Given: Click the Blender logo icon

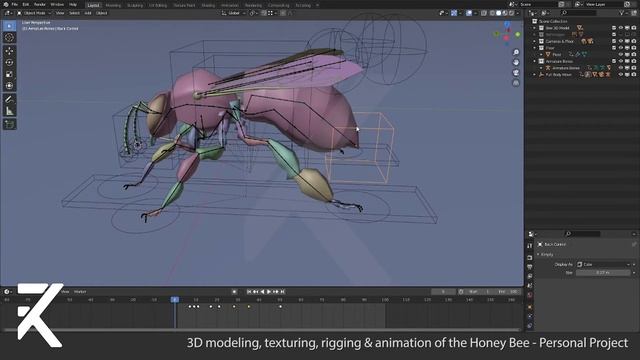Looking at the screenshot, I should tap(6, 4).
